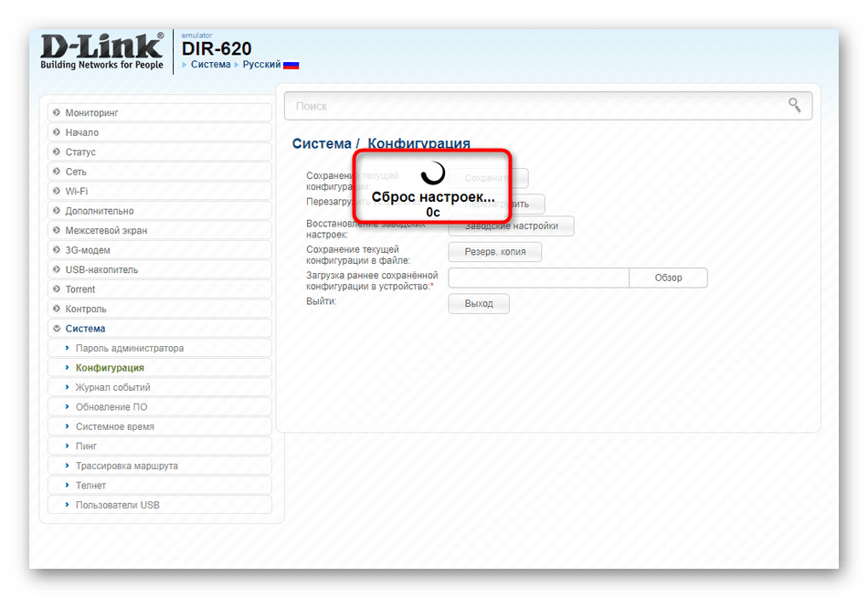Screen dimensions: 868x598
Task: Collapse the Система menu section
Action: pos(159,329)
